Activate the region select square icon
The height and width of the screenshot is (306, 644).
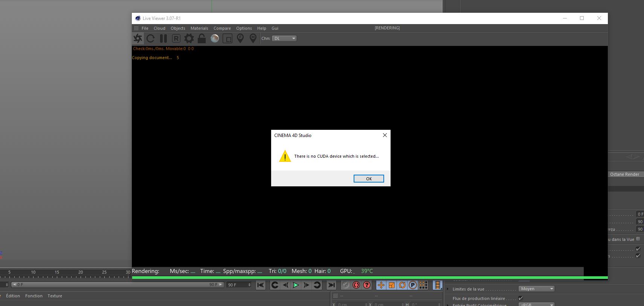[x=227, y=38]
